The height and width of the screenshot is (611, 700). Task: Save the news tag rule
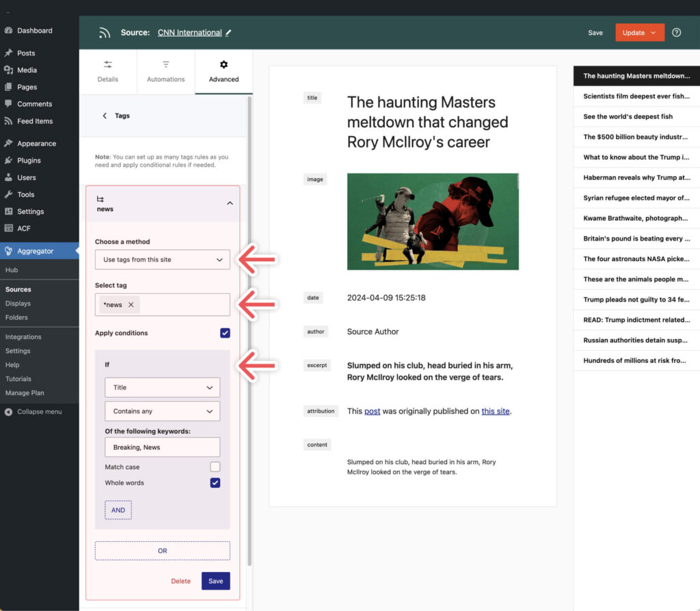tap(215, 581)
